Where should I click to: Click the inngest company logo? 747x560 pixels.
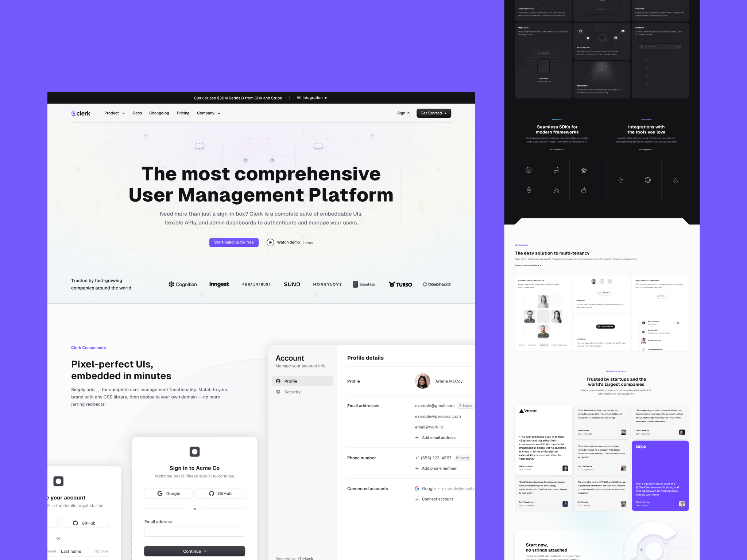[x=219, y=284]
